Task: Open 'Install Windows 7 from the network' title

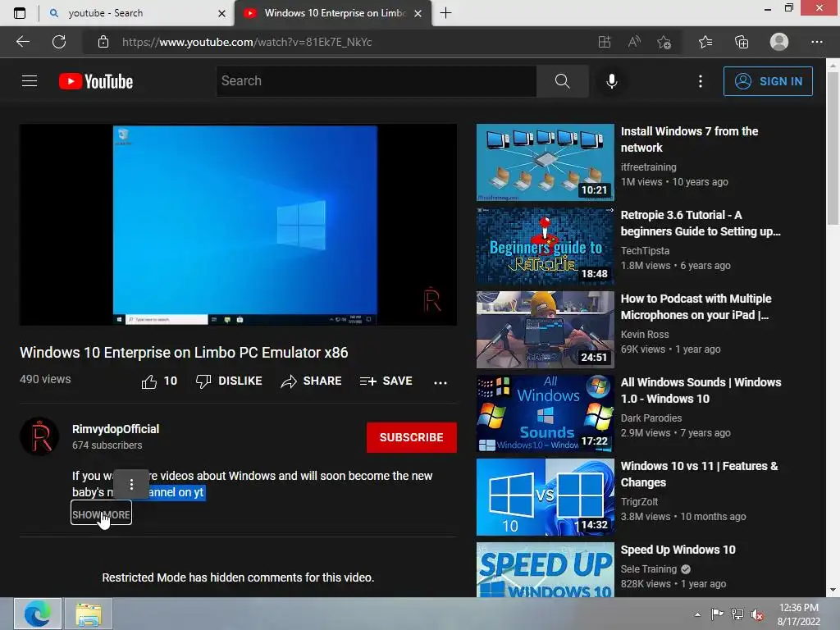Action: [x=689, y=139]
